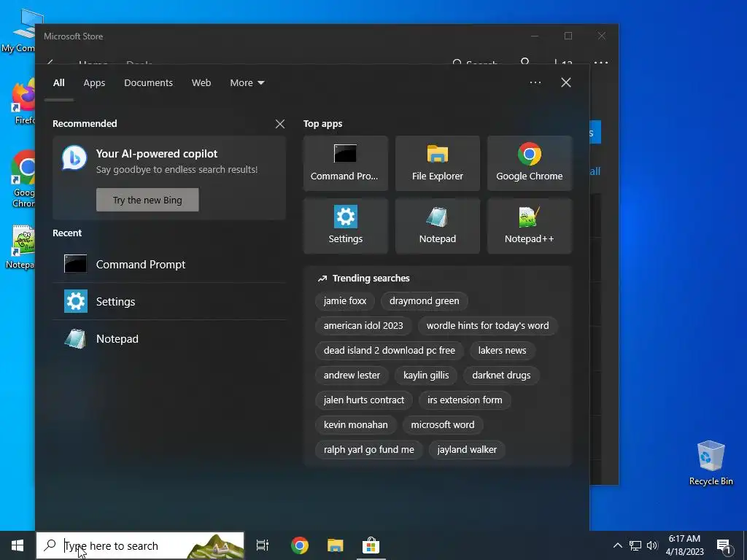
Task: Open File Explorer from the taskbar
Action: [x=336, y=545]
